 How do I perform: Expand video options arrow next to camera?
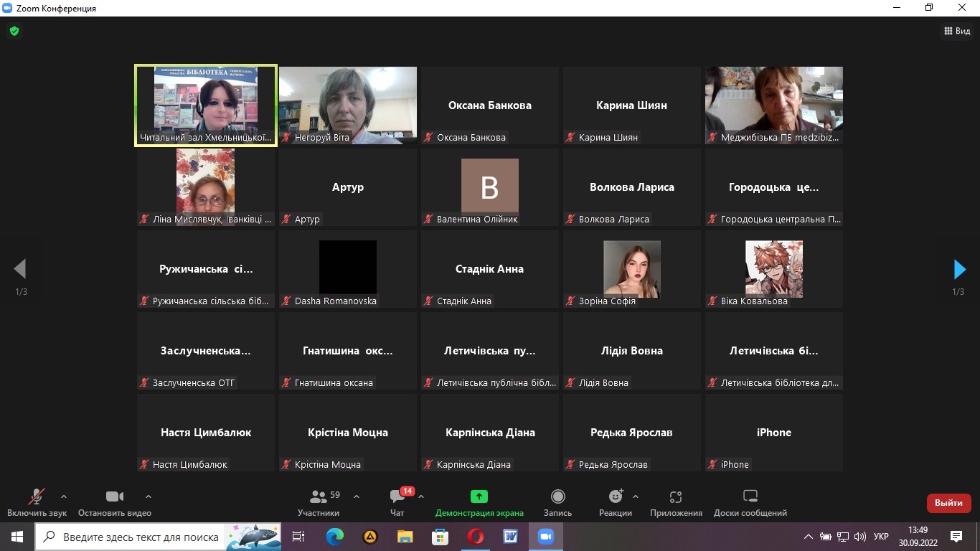click(x=149, y=496)
